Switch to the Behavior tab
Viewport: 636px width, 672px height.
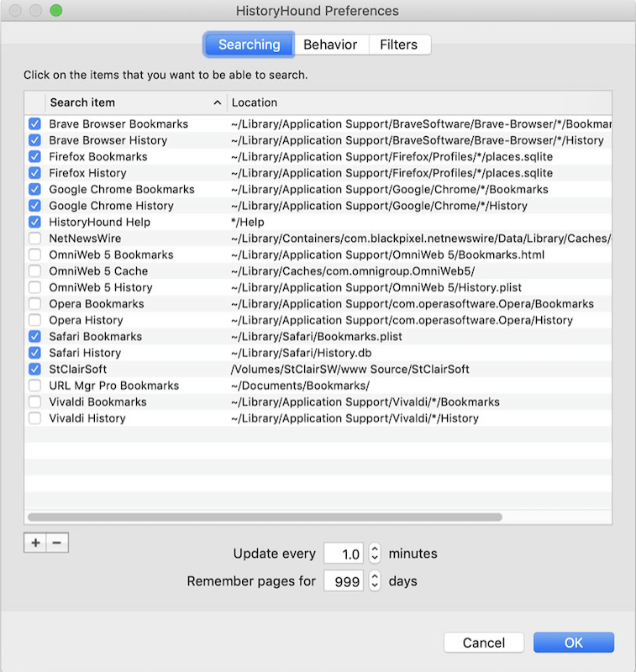330,45
